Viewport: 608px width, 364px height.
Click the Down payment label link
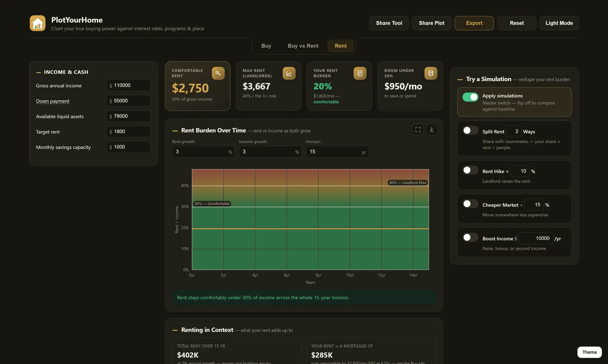[x=53, y=101]
